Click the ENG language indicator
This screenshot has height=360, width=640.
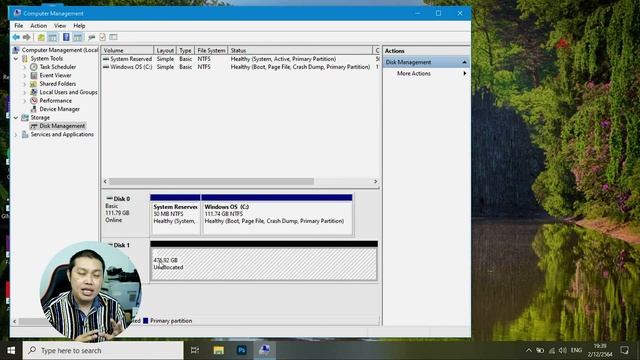click(576, 350)
